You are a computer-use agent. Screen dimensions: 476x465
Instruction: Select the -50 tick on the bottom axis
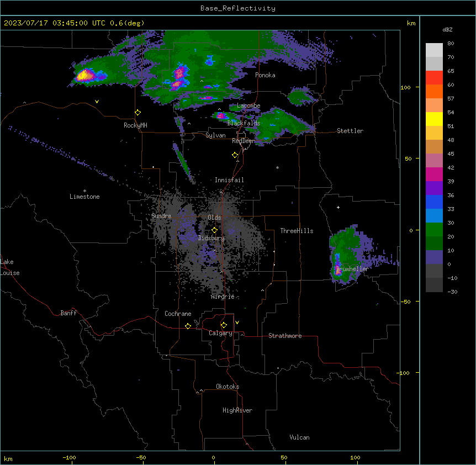141,457
